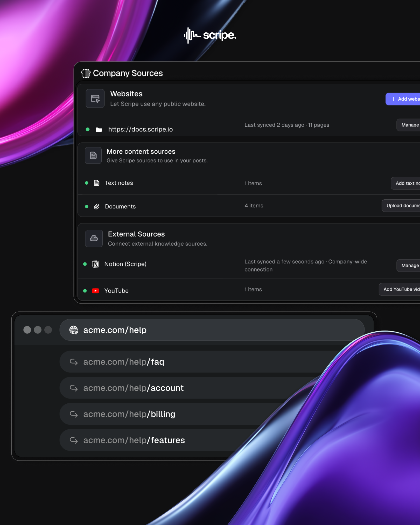Viewport: 420px width, 525px height.
Task: Select the acme.com/help address bar field
Action: tap(212, 330)
